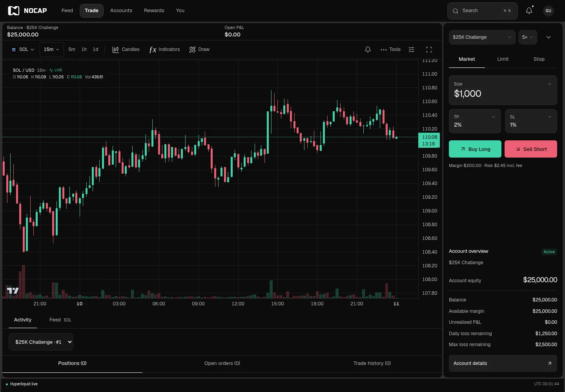Open the 5x leverage dropdown
The height and width of the screenshot is (392, 565).
pos(528,37)
